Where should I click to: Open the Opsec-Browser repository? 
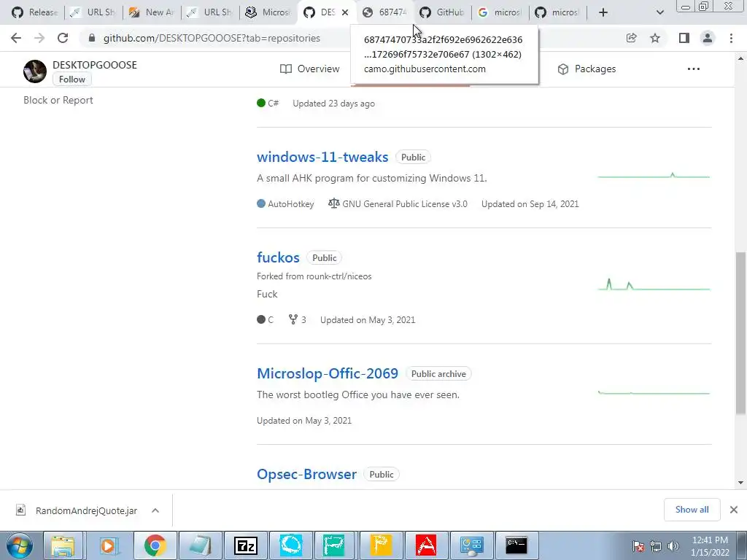pyautogui.click(x=307, y=474)
